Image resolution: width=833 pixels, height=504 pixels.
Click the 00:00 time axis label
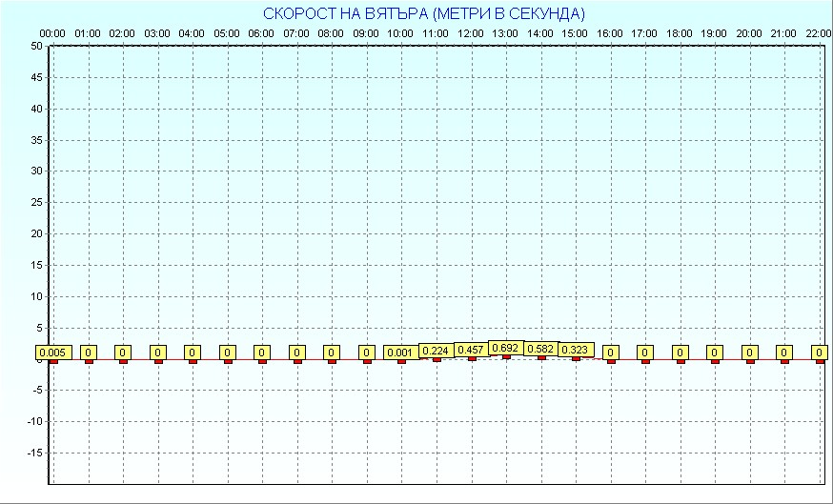[x=52, y=33]
